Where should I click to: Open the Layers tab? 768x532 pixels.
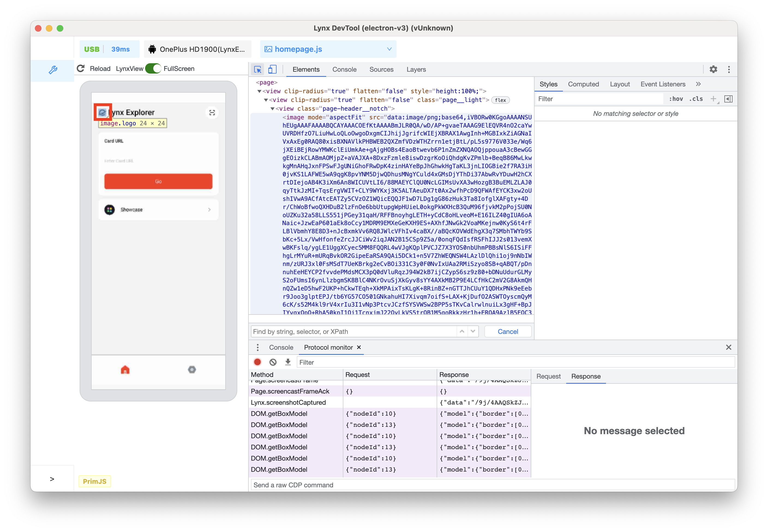[416, 69]
